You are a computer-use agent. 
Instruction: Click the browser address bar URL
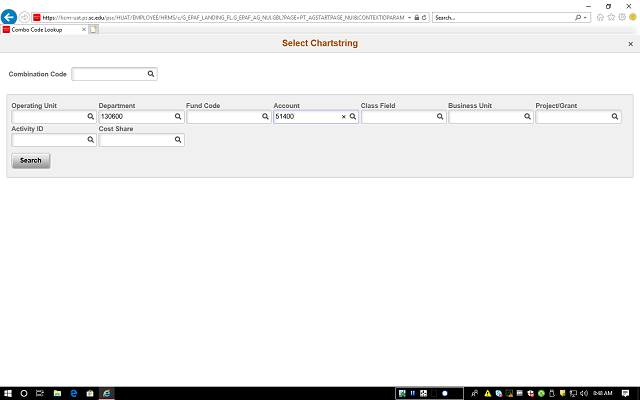[223, 18]
